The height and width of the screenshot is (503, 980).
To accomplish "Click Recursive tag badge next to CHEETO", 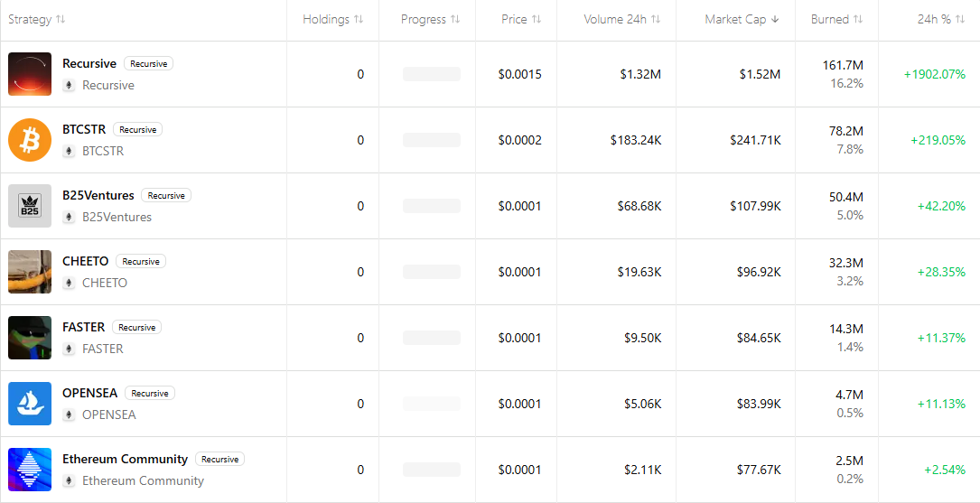I will (141, 262).
